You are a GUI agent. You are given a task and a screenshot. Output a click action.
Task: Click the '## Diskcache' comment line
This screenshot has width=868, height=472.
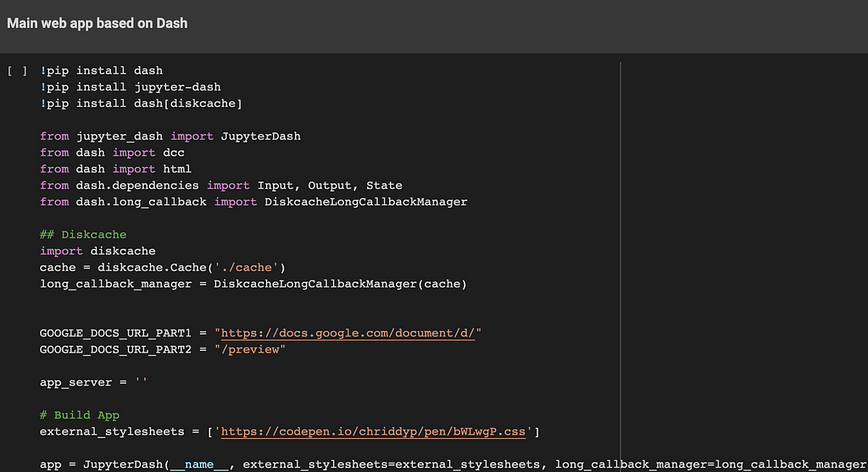[x=83, y=235]
